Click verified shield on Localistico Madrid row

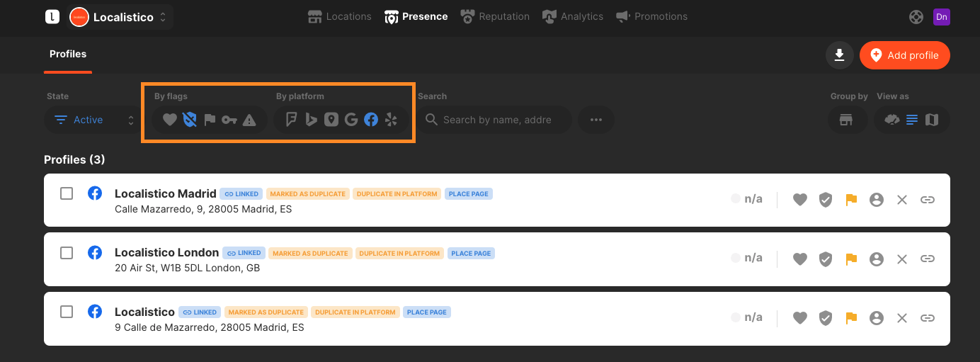point(826,200)
